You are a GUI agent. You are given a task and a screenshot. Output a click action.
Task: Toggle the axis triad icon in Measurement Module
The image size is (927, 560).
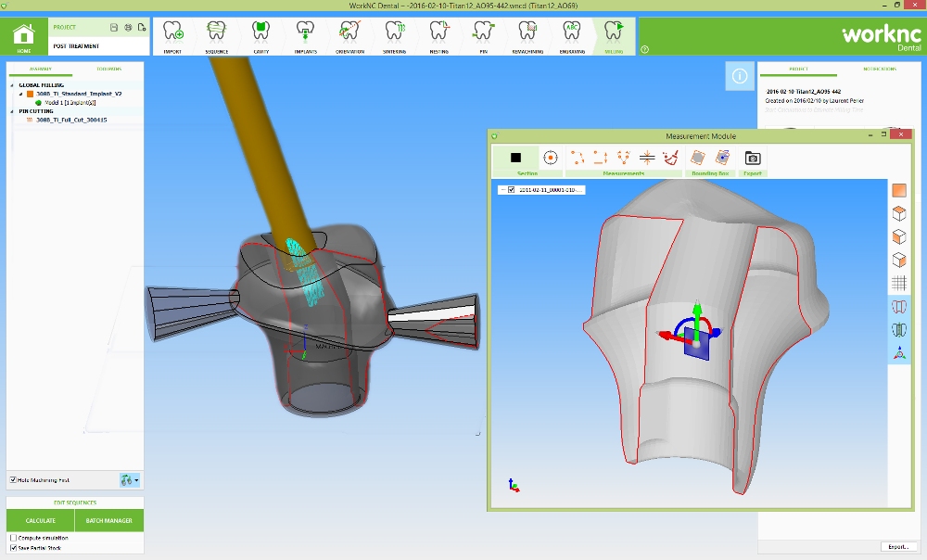point(899,353)
